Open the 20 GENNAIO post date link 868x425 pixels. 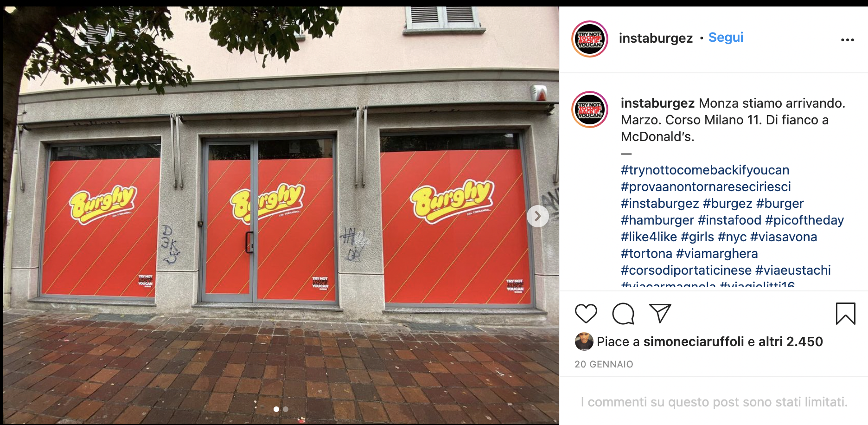coord(604,364)
